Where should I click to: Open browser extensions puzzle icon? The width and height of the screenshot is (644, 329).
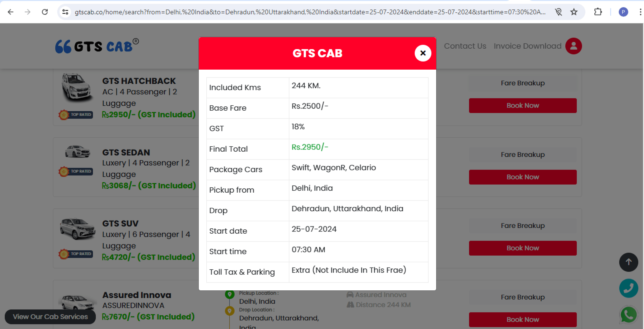point(598,12)
